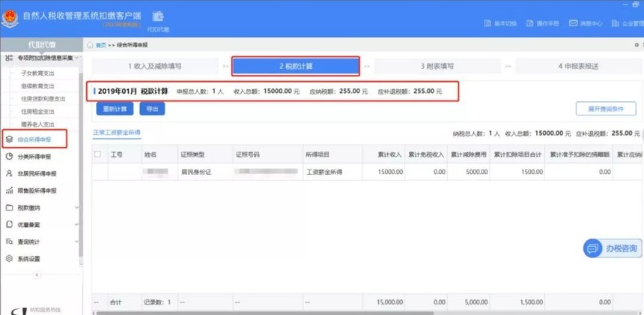Tick the select-all checkbox in table header
644x315 pixels.
click(97, 154)
